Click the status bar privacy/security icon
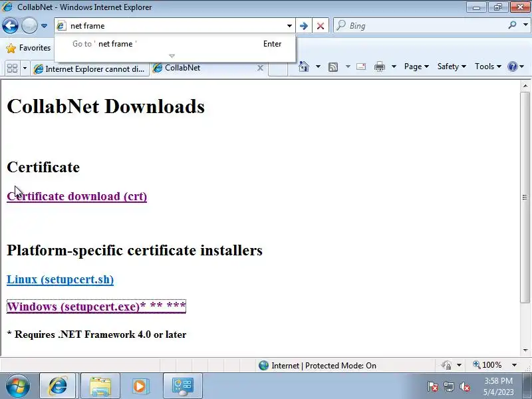The image size is (532, 399). (446, 365)
